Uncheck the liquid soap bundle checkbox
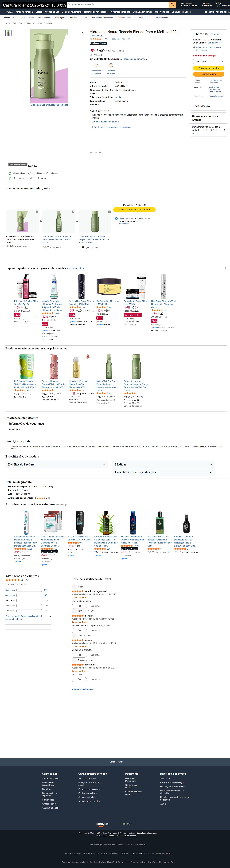This screenshot has height=868, width=230. click(109, 212)
